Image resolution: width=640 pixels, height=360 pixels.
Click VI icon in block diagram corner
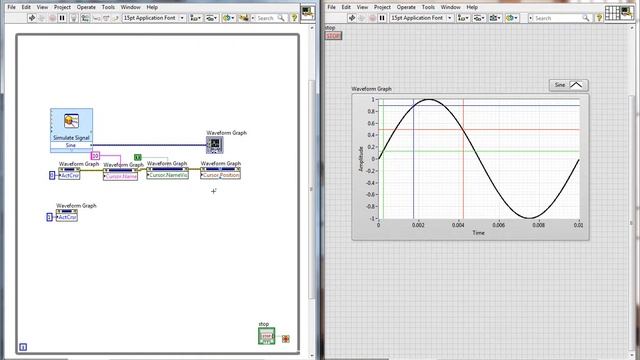[308, 12]
